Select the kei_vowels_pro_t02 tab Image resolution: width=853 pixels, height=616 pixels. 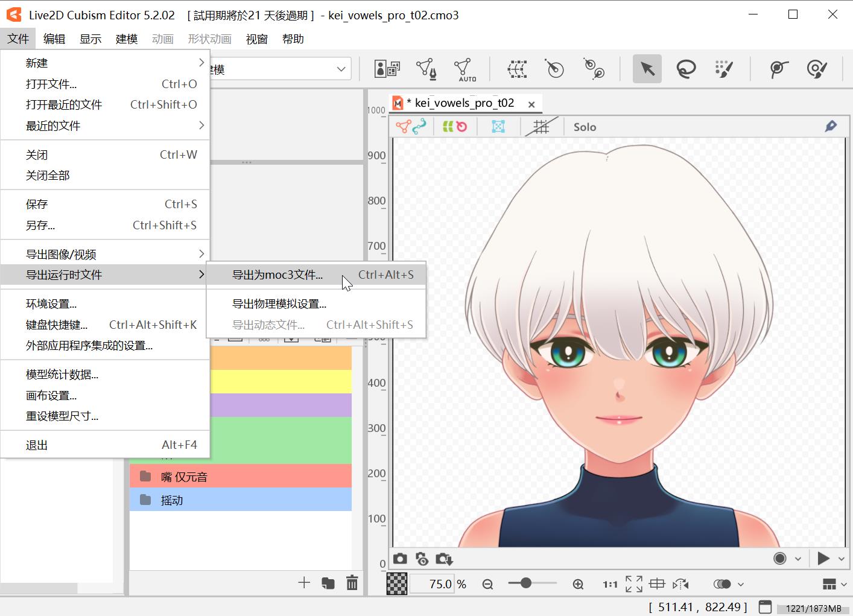(465, 103)
